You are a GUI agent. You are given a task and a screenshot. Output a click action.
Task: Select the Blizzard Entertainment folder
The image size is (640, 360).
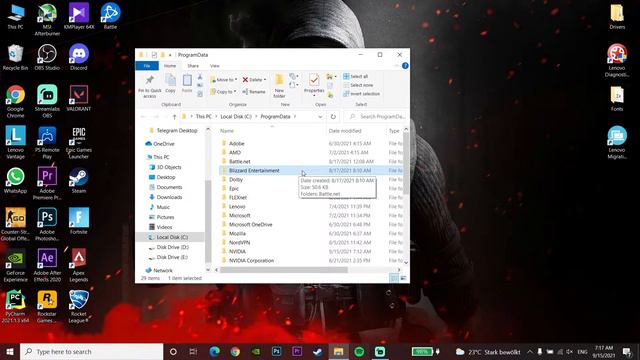(x=311, y=171)
